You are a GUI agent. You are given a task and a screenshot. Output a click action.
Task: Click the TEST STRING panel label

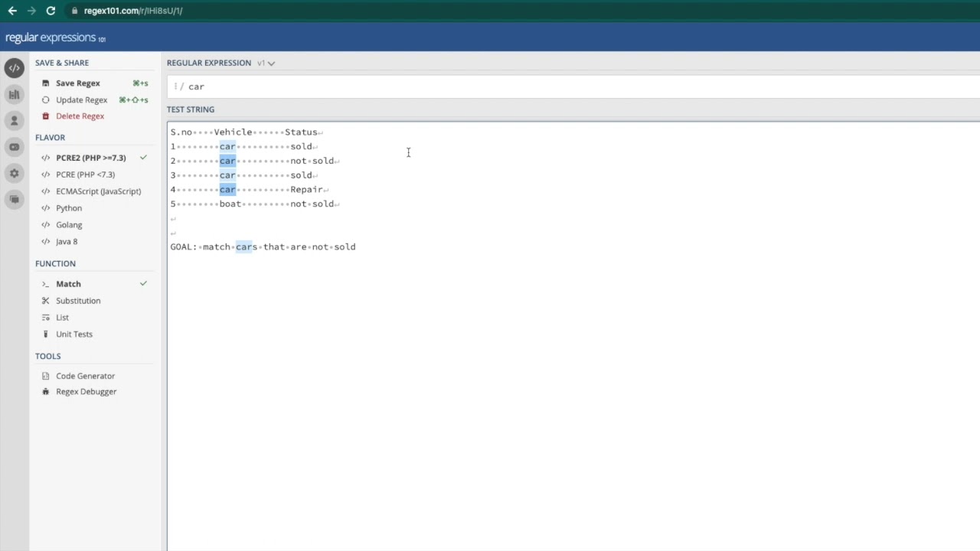[191, 109]
